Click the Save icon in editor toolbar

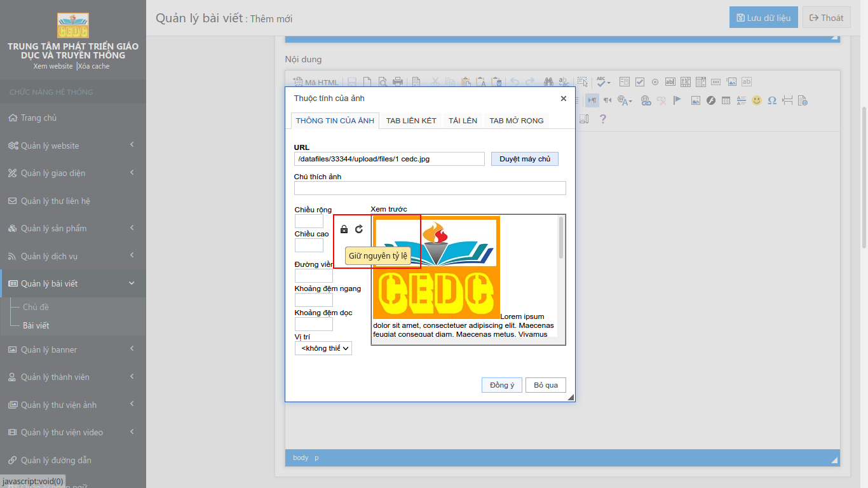click(x=351, y=82)
